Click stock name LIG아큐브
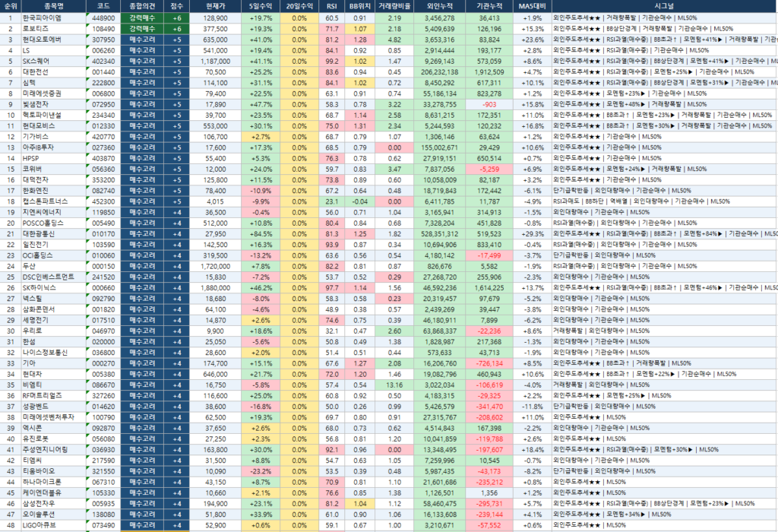The width and height of the screenshot is (778, 532). pos(40,525)
